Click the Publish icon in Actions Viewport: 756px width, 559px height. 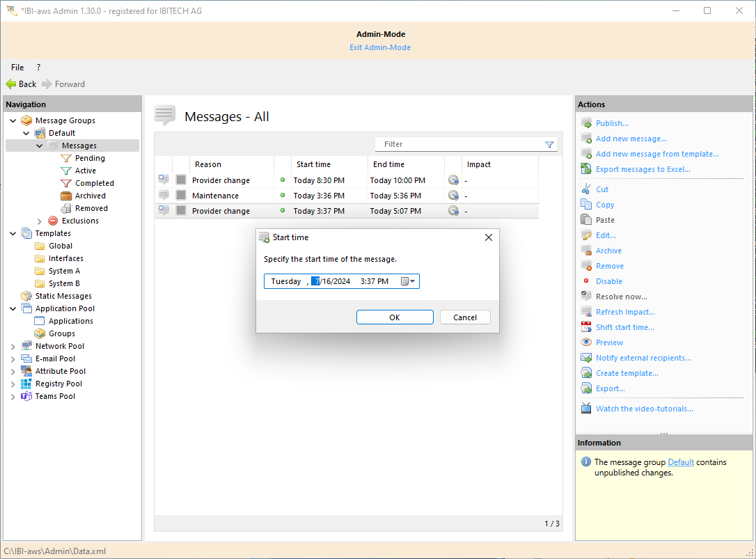click(586, 123)
